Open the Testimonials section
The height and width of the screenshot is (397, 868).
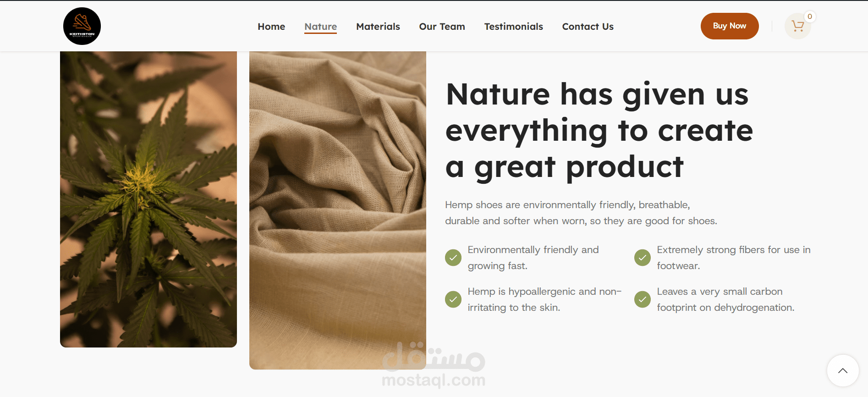click(x=514, y=27)
